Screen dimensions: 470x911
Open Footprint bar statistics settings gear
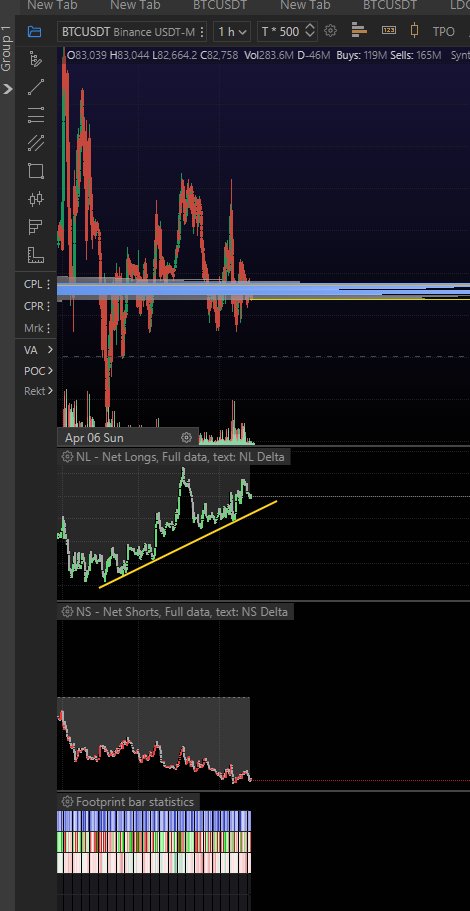[67, 802]
